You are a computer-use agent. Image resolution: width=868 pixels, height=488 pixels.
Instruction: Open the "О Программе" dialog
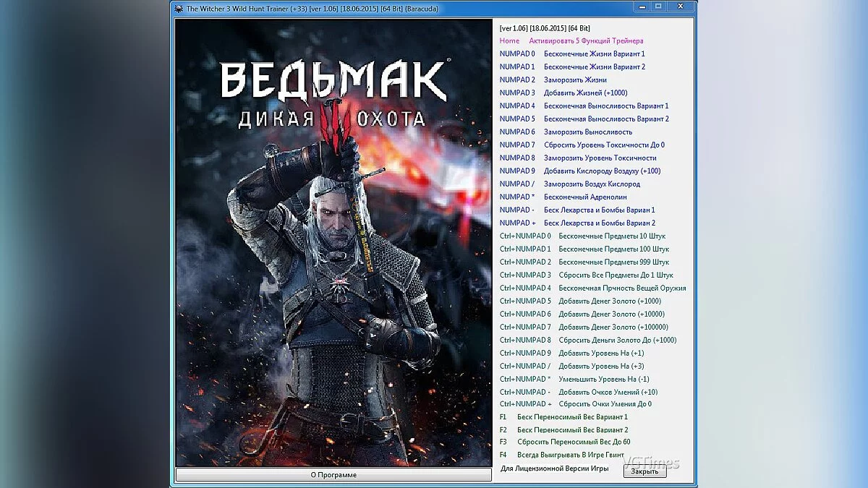tap(333, 475)
